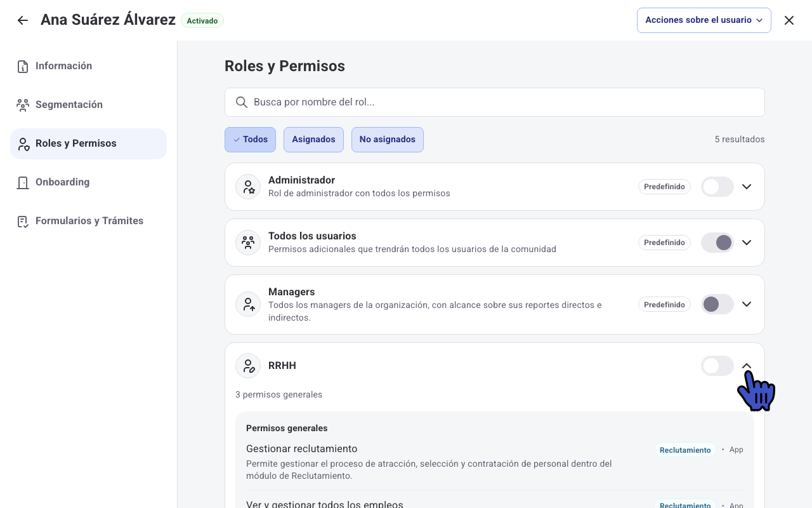812x508 pixels.
Task: Click the Predefinido badge on Administrador
Action: (664, 187)
